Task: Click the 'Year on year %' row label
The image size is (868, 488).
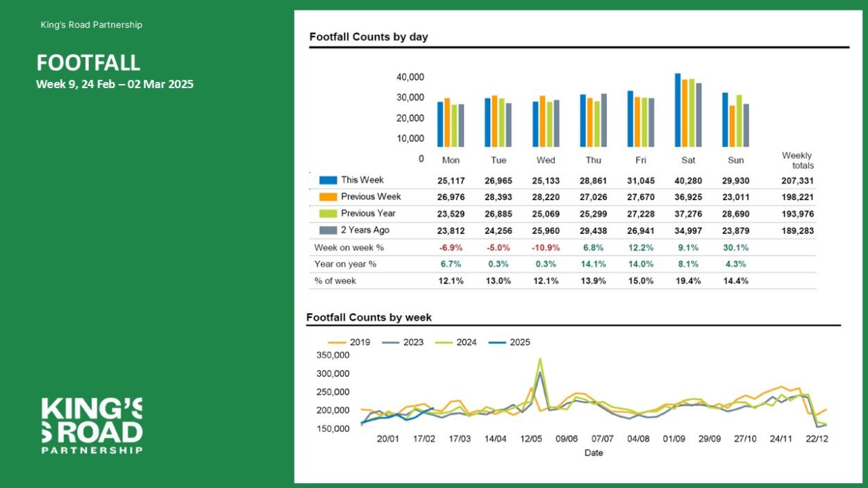Action: 345,264
